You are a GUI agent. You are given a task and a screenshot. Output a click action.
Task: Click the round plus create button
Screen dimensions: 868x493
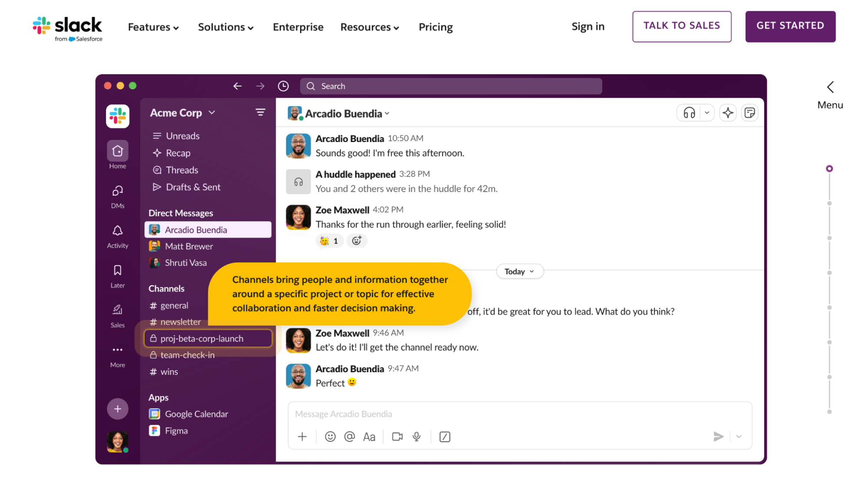tap(118, 409)
